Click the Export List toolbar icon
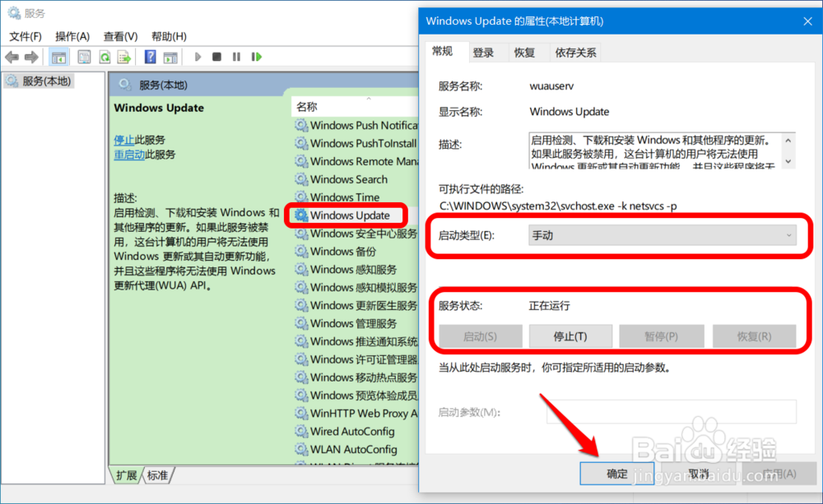Image resolution: width=823 pixels, height=504 pixels. pos(124,57)
